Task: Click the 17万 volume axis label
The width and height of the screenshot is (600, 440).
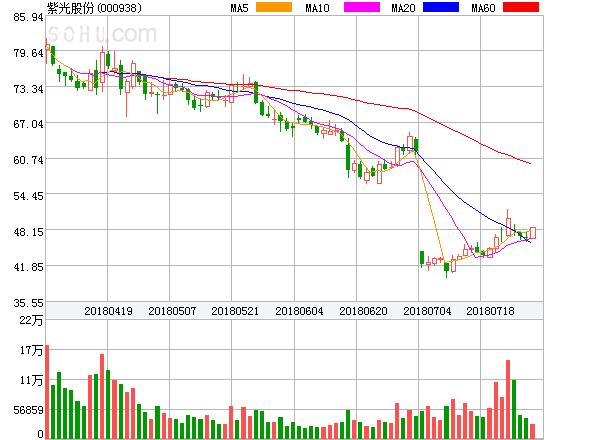Action: click(x=31, y=350)
